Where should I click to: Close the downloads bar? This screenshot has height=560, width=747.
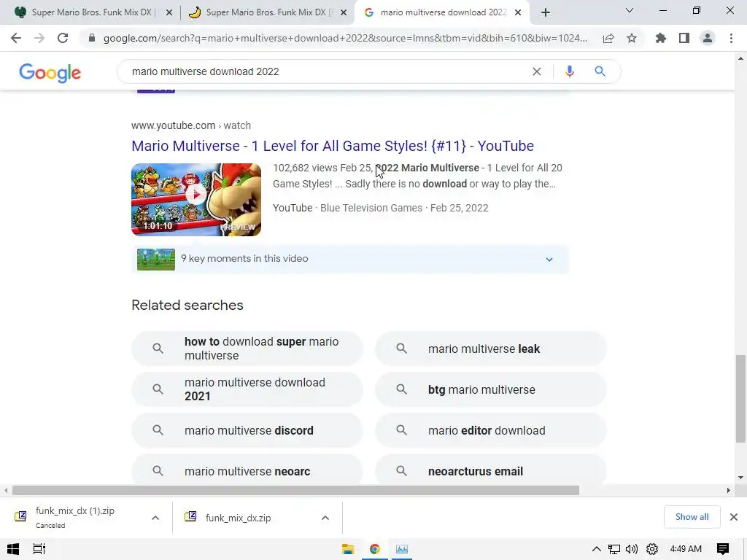pyautogui.click(x=734, y=517)
